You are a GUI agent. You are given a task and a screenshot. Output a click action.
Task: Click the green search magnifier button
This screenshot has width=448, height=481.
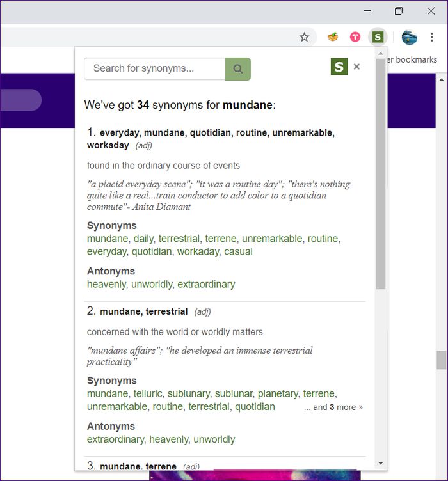tap(238, 68)
